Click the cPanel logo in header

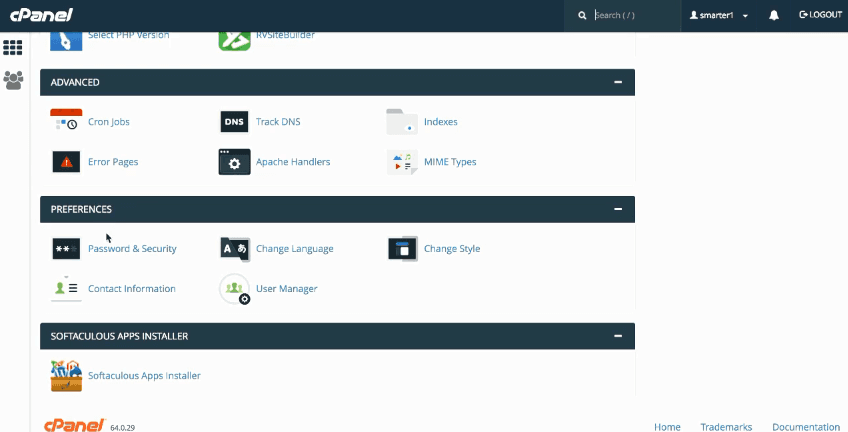click(x=41, y=15)
